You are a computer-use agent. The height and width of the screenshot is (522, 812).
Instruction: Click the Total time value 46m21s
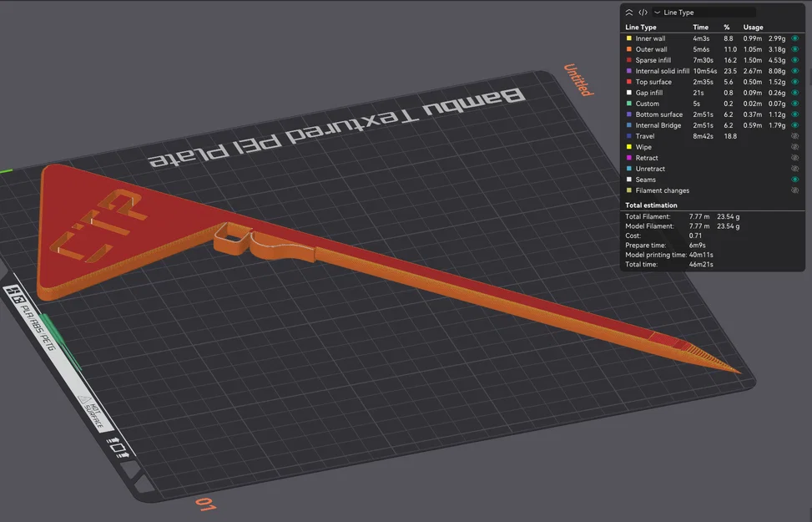click(x=701, y=265)
